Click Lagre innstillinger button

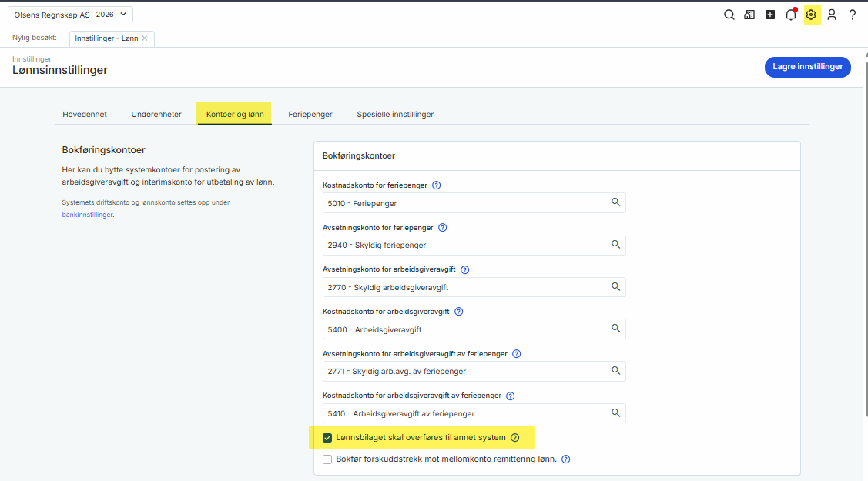pos(807,67)
